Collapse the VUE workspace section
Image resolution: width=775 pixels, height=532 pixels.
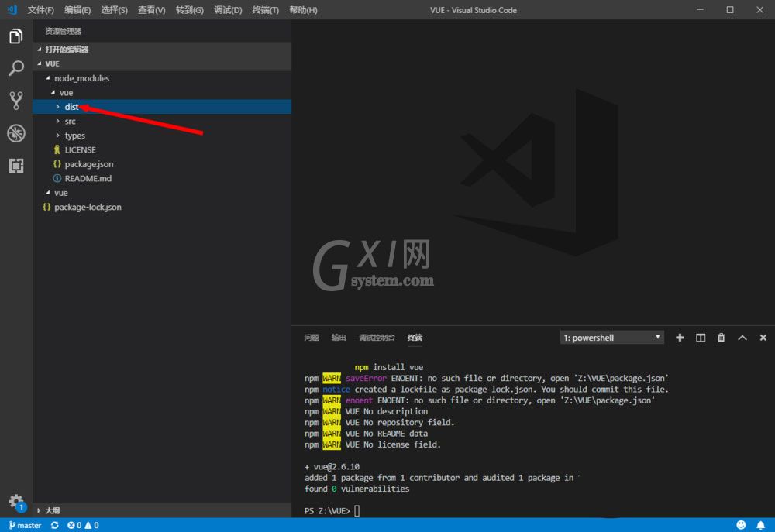[x=162, y=63]
